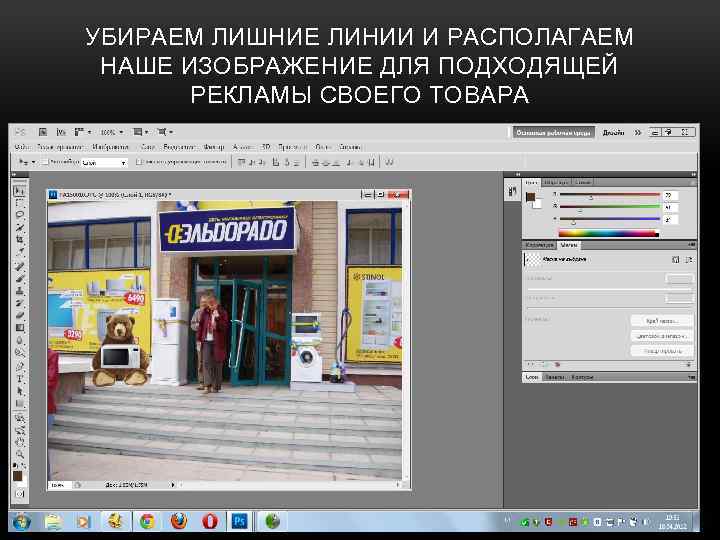Switch to the Каналы tab

(555, 377)
